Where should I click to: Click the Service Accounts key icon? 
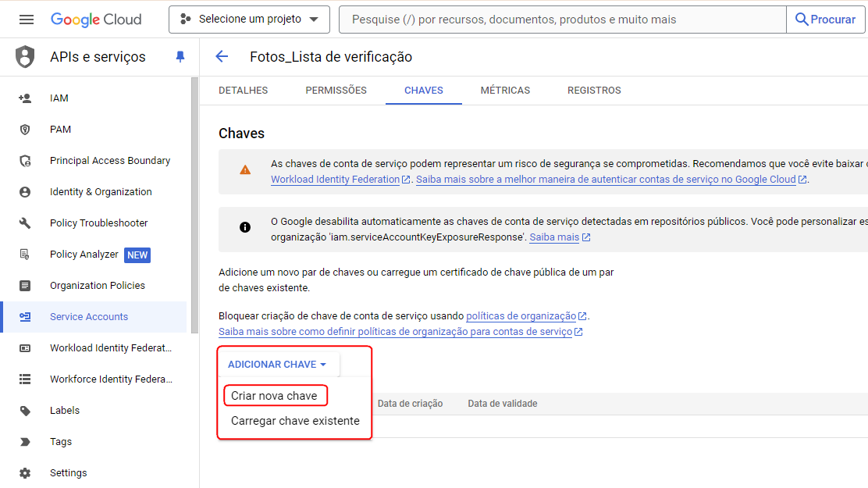(25, 317)
